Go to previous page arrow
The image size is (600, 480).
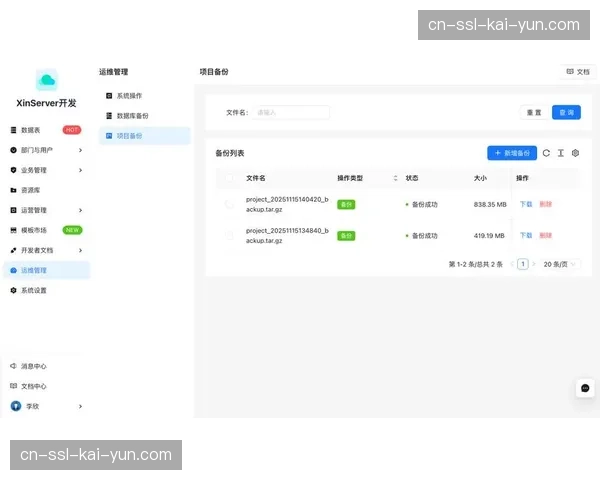point(512,264)
